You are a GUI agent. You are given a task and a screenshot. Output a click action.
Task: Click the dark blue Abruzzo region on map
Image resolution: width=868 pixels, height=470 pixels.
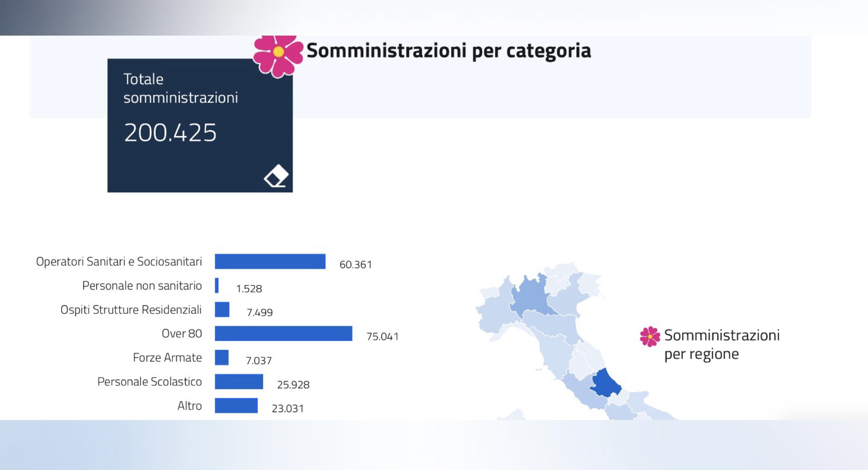point(606,384)
